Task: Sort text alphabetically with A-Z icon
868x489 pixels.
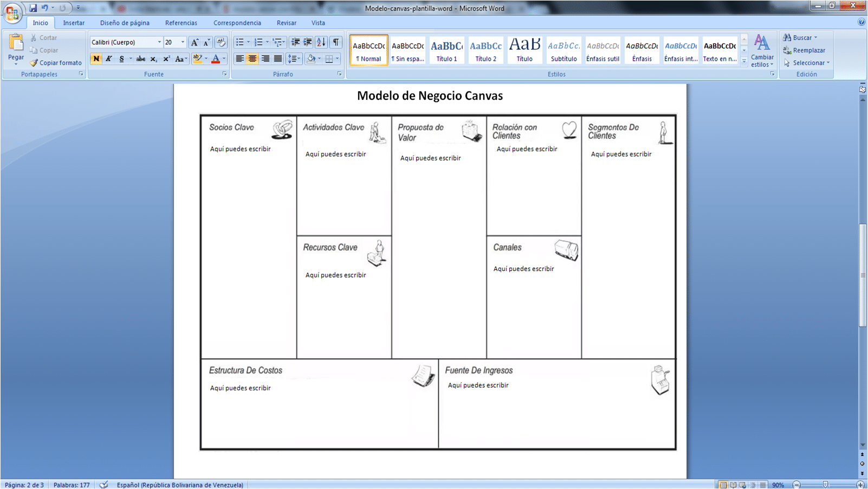Action: click(321, 42)
